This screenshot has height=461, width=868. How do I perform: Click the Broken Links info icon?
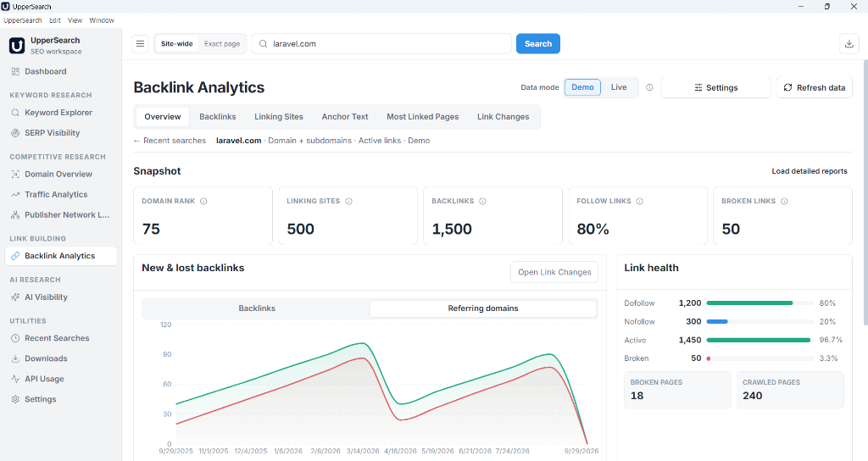tap(784, 202)
